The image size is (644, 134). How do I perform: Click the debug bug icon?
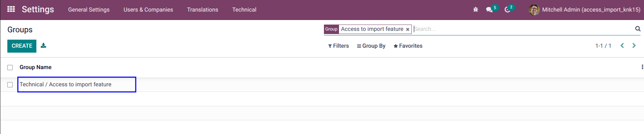[475, 10]
